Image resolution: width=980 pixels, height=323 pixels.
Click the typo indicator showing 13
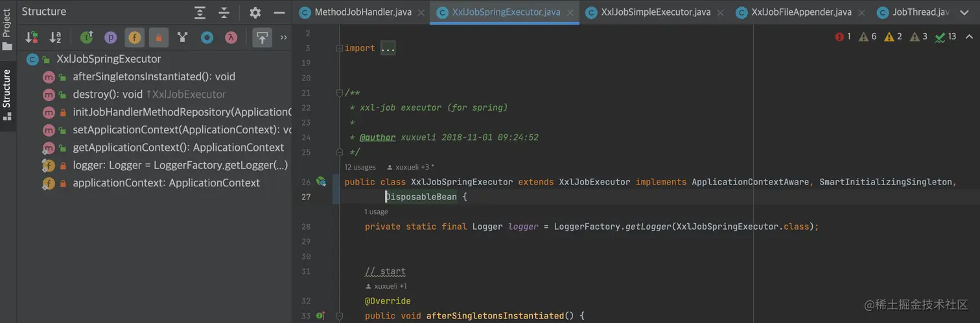[946, 37]
